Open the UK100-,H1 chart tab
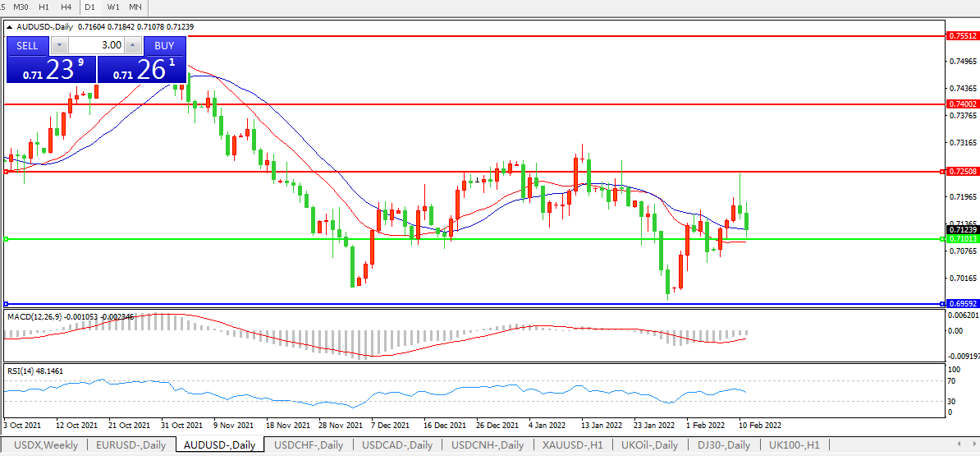The image size is (980, 456). pyautogui.click(x=795, y=445)
